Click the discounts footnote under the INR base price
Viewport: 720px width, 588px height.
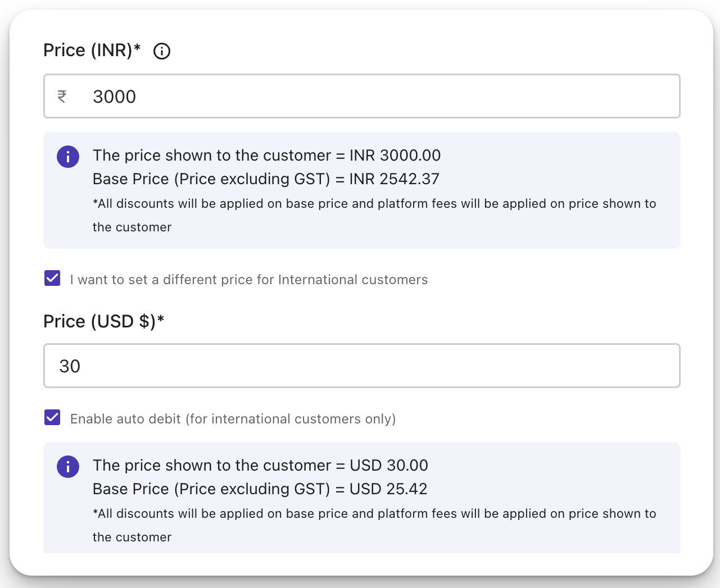point(374,215)
